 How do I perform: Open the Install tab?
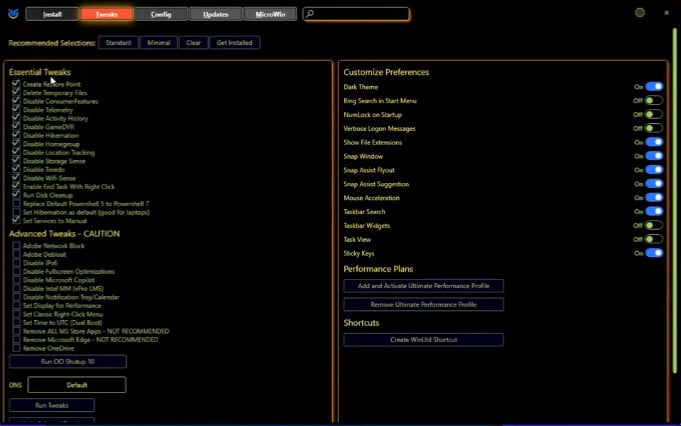click(53, 14)
